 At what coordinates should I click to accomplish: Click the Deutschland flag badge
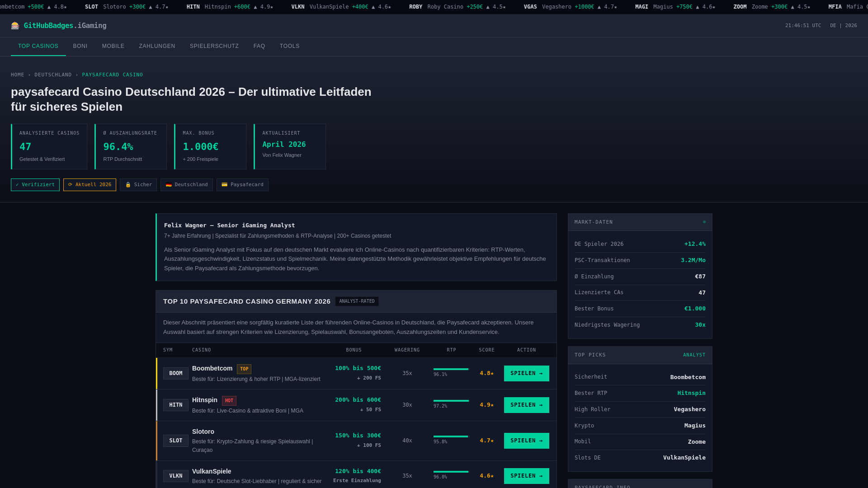click(x=187, y=185)
